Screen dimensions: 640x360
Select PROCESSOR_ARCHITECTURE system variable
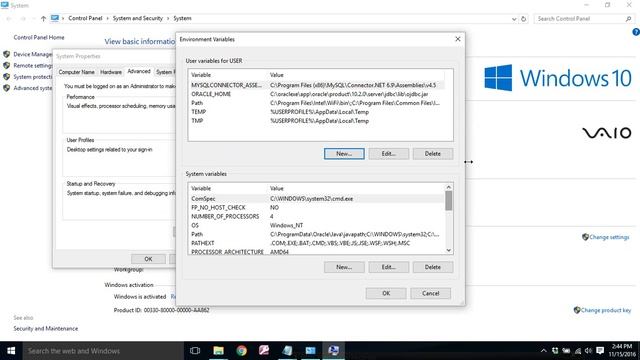coord(316,251)
